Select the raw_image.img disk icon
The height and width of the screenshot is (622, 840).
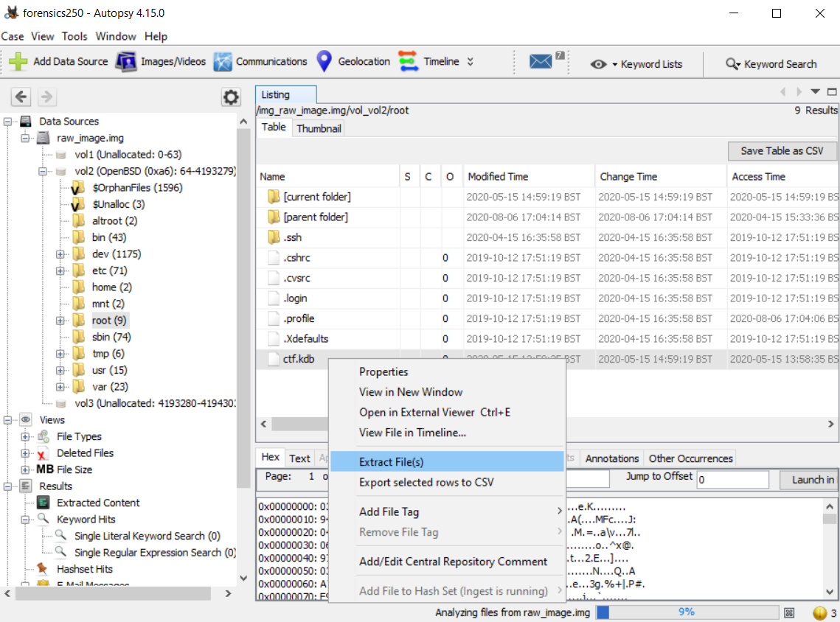(44, 138)
